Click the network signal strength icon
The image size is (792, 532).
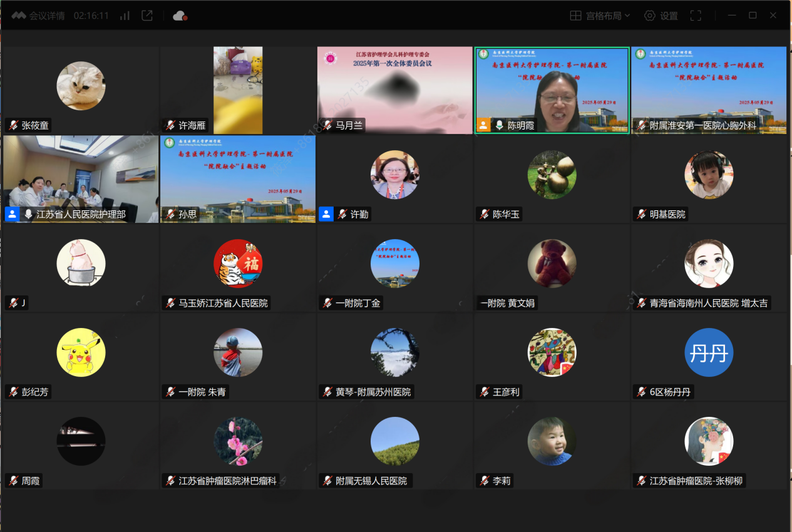tap(125, 16)
